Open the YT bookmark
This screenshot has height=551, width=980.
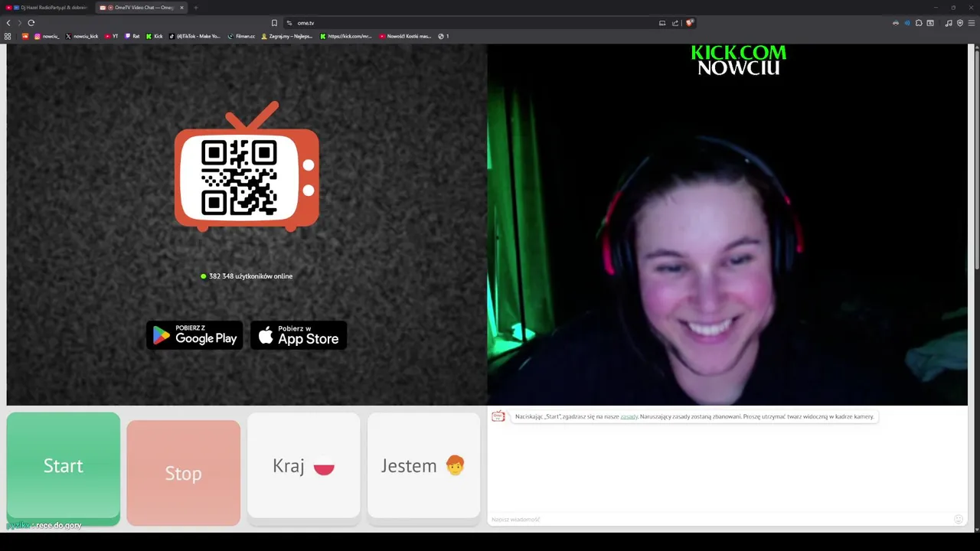[111, 36]
